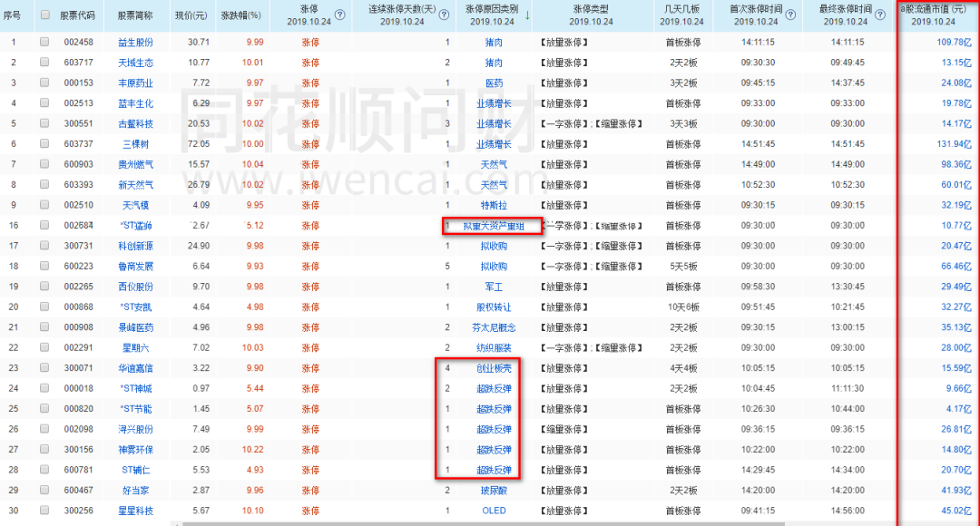Check the box for stock 300071

point(44,367)
